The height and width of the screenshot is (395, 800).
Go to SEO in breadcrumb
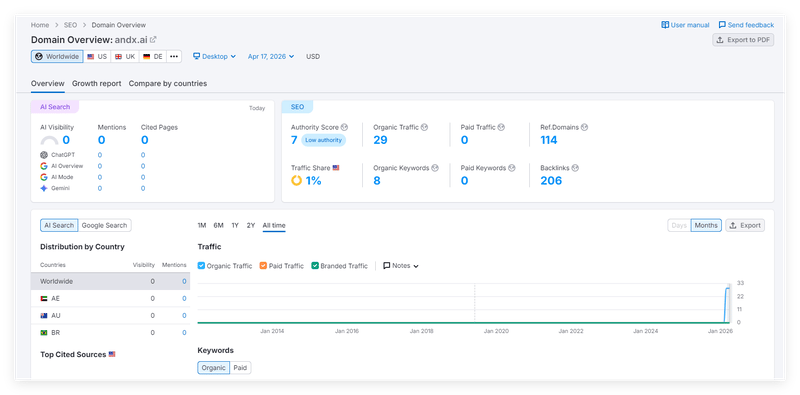tap(70, 25)
